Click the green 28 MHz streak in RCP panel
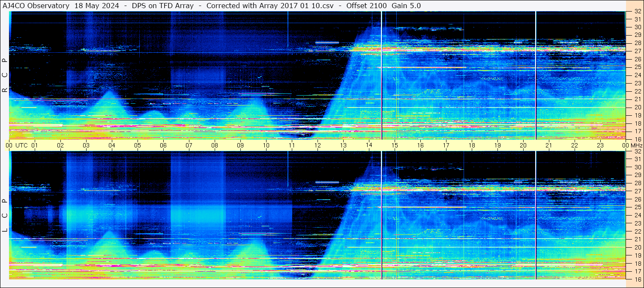 327,42
